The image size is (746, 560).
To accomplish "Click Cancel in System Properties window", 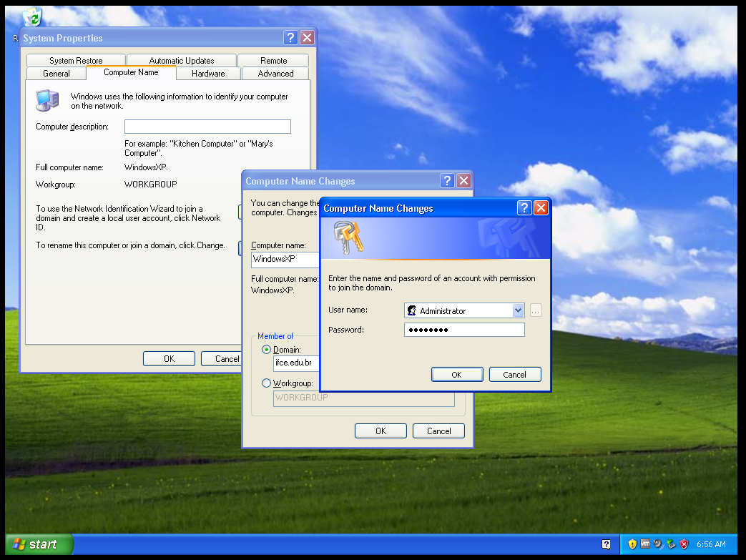I will (222, 358).
